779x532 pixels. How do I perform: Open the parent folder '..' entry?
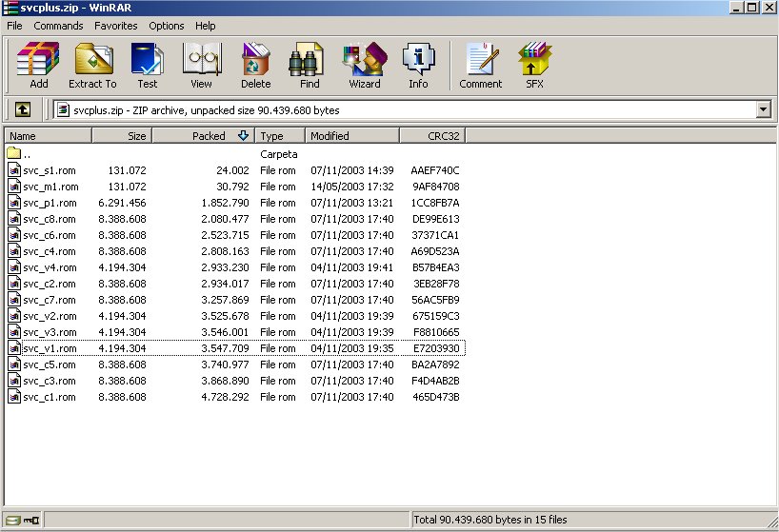click(27, 154)
